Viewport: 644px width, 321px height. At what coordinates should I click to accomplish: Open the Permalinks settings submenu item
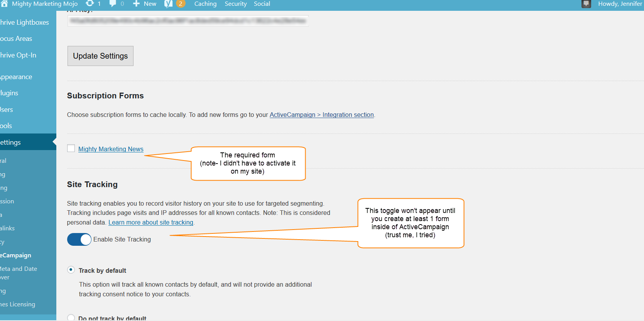coord(7,228)
